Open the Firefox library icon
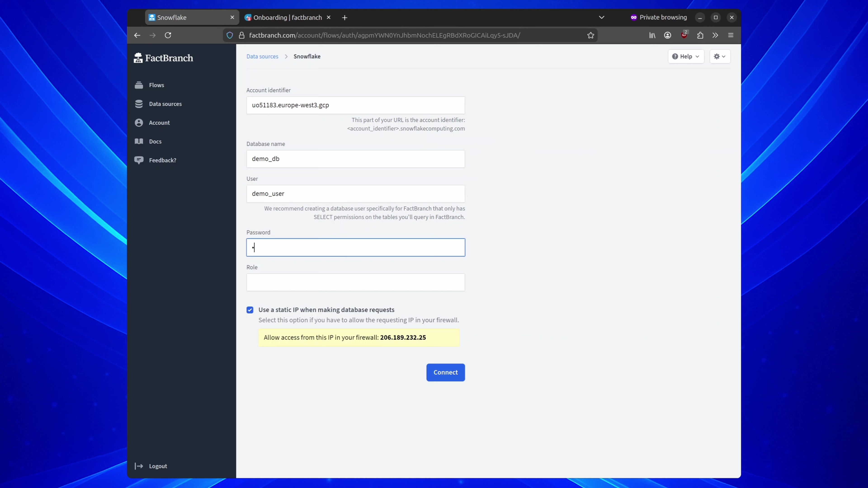868x488 pixels. tap(652, 35)
